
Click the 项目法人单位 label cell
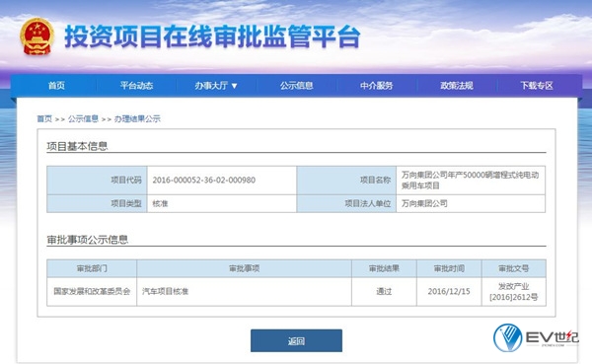tap(346, 203)
